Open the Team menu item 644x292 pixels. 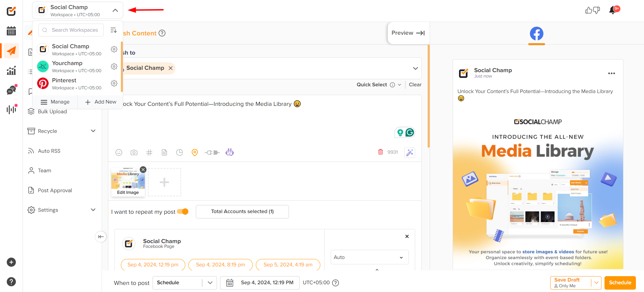tap(44, 170)
